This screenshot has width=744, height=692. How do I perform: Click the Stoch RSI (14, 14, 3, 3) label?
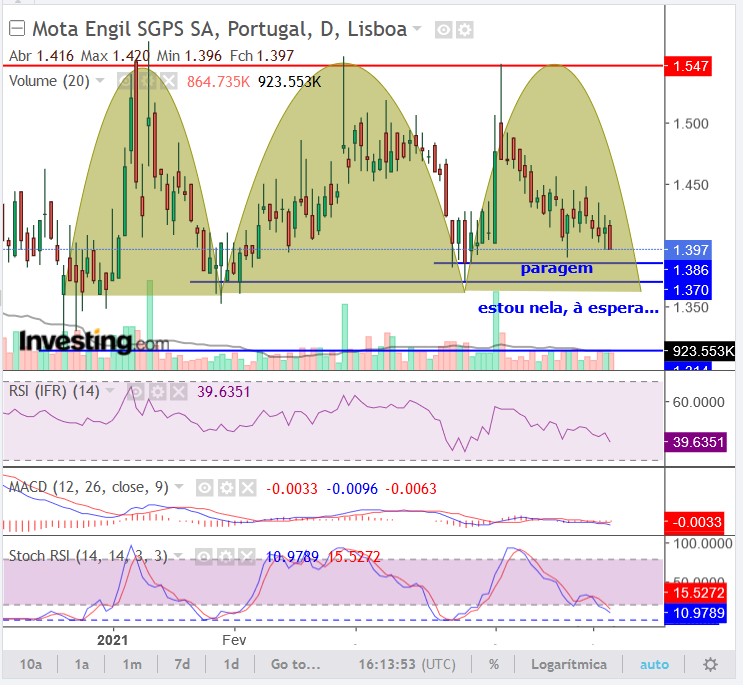[88, 556]
